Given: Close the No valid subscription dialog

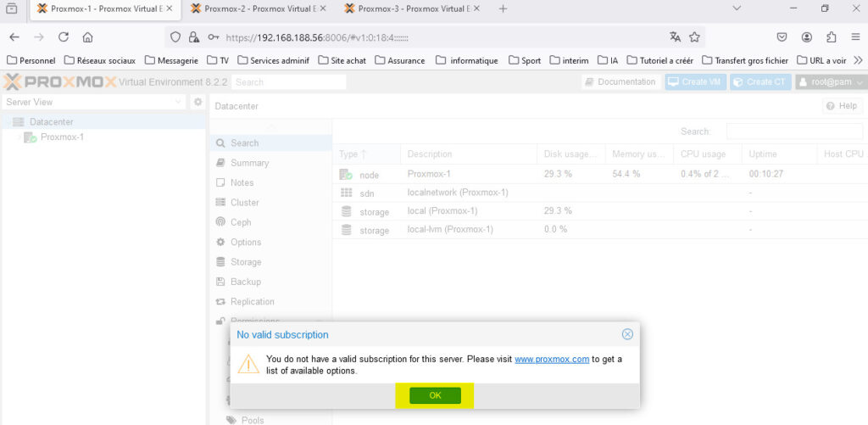Looking at the screenshot, I should tap(627, 334).
